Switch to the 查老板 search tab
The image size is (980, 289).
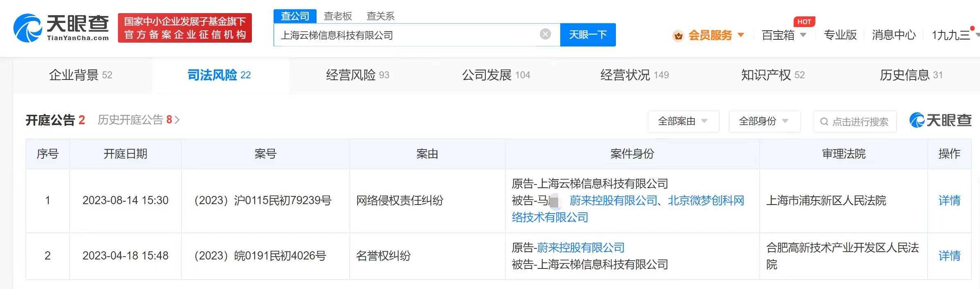(338, 16)
